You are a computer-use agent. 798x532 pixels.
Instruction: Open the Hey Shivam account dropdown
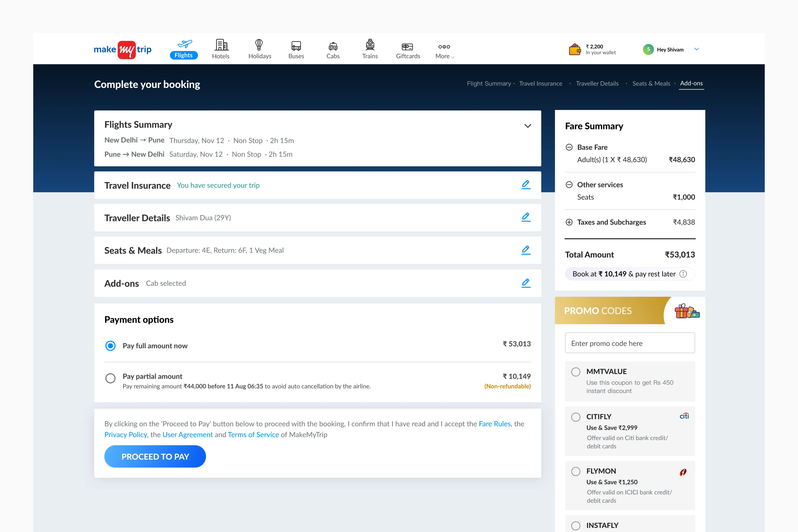click(697, 49)
